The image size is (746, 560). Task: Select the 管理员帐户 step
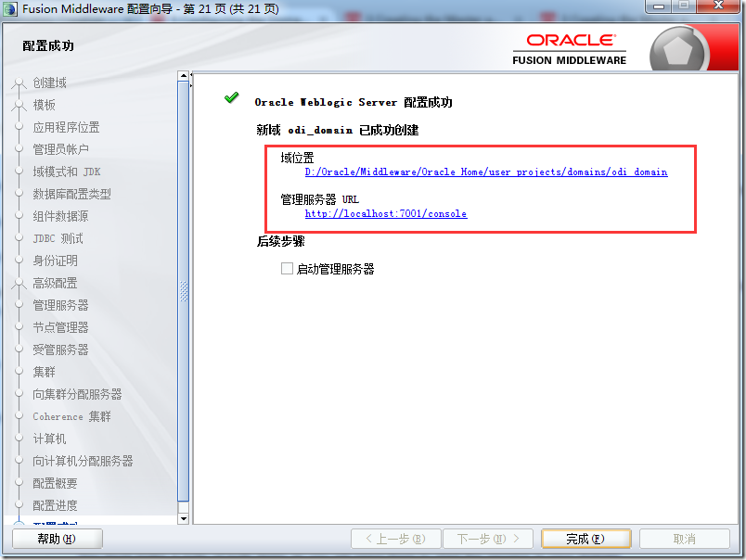click(60, 149)
